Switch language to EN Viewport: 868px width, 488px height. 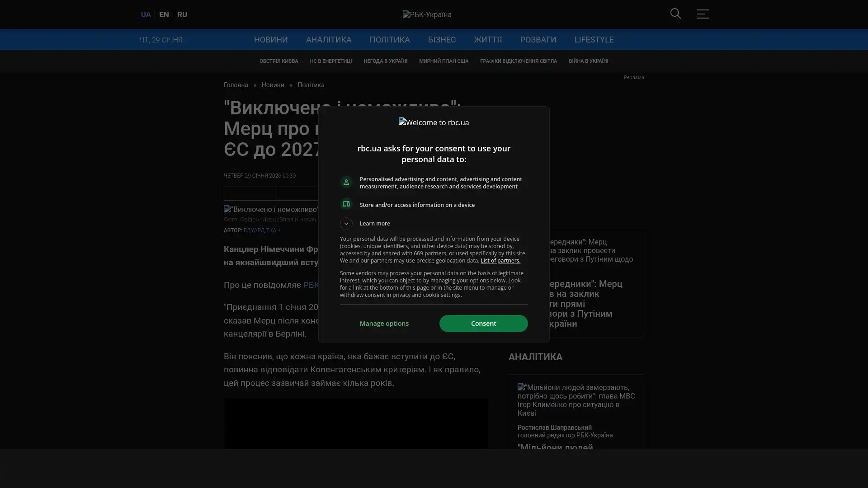coord(164,14)
